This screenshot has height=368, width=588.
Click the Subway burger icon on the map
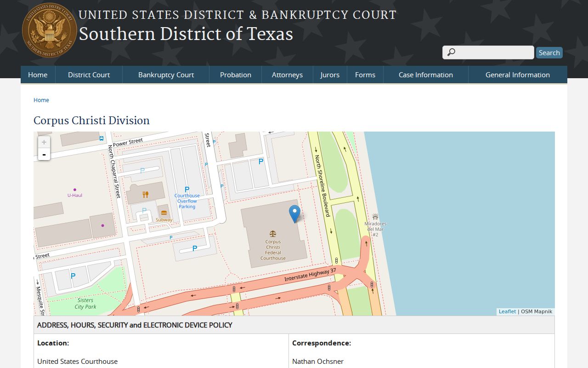[164, 213]
